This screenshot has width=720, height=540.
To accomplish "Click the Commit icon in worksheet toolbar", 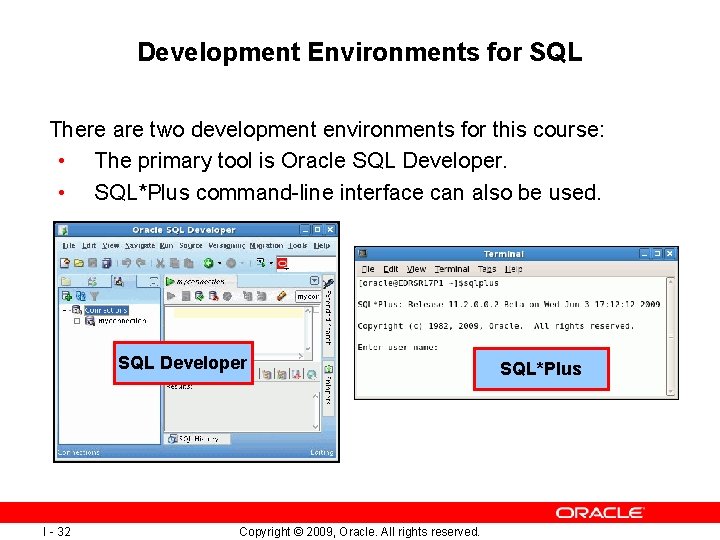I will pyautogui.click(x=199, y=296).
